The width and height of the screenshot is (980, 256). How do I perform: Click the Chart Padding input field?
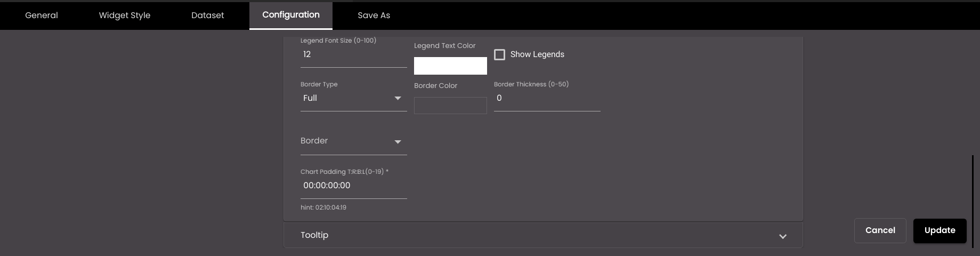pos(354,186)
